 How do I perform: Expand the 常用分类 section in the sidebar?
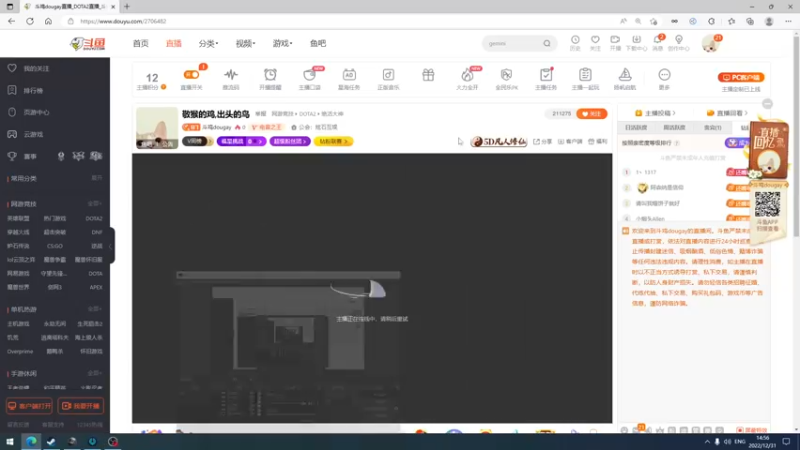pyautogui.click(x=96, y=178)
